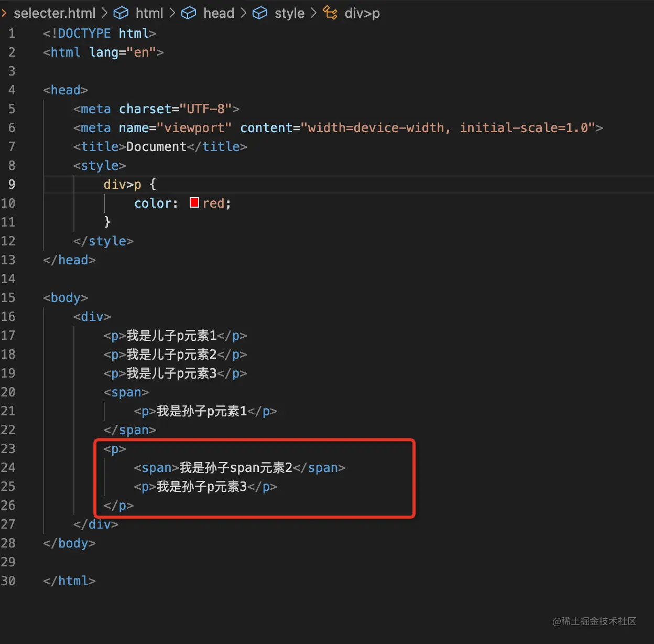Click the chevron between style and div>p
Screen dimensions: 654x644
click(x=313, y=13)
